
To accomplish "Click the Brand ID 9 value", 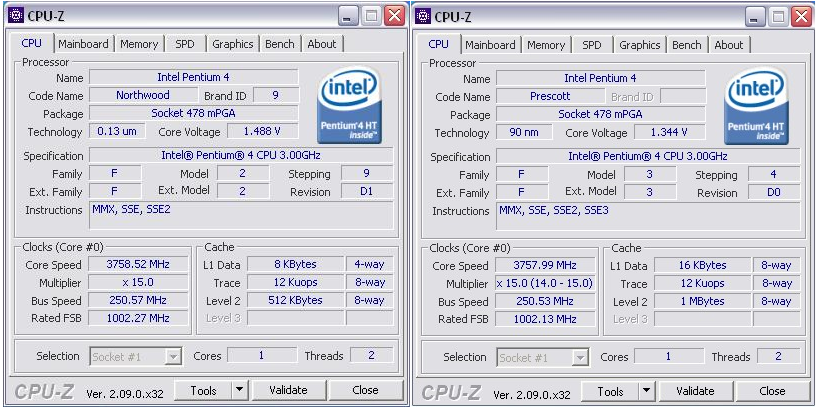I will pyautogui.click(x=276, y=95).
